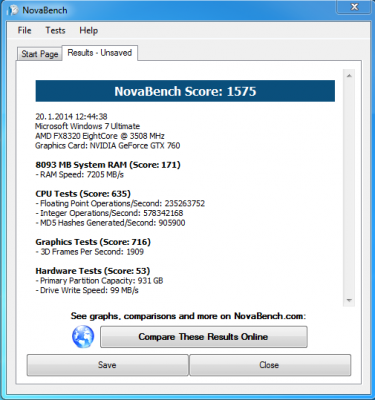Switch to the Start Page tab

click(40, 54)
